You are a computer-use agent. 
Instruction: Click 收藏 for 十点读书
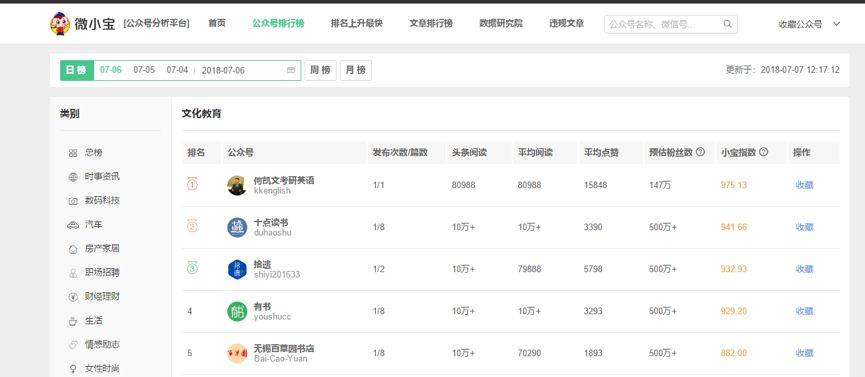pyautogui.click(x=804, y=227)
